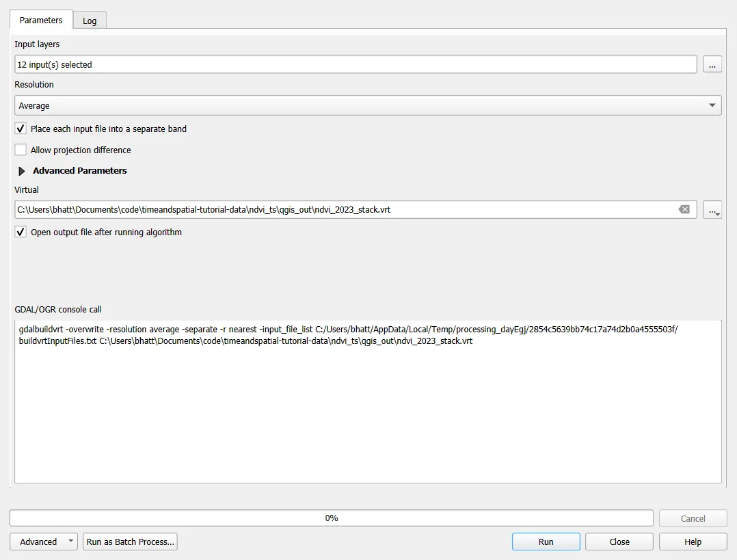Viewport: 737px width, 560px height.
Task: Click the 'Input layers' label
Action: [x=37, y=44]
